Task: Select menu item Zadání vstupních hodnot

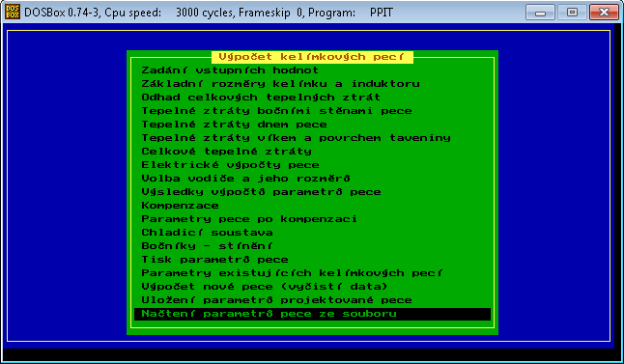Action: coord(230,70)
